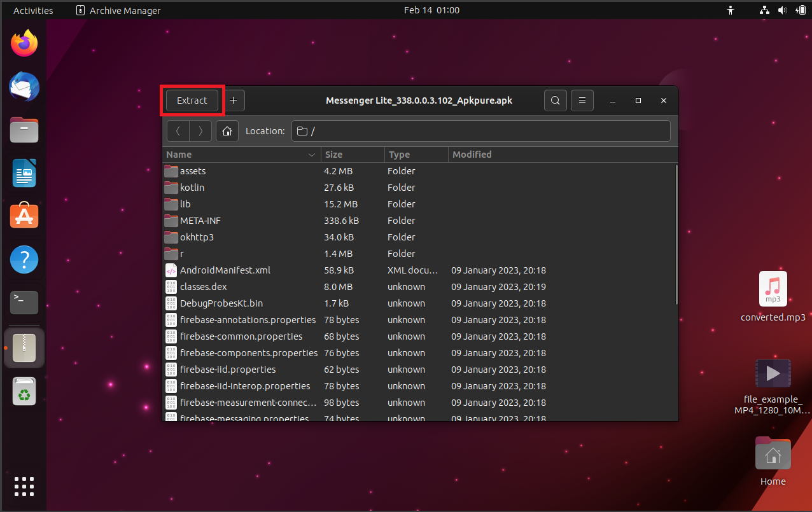Click the forward navigation arrow

[199, 131]
